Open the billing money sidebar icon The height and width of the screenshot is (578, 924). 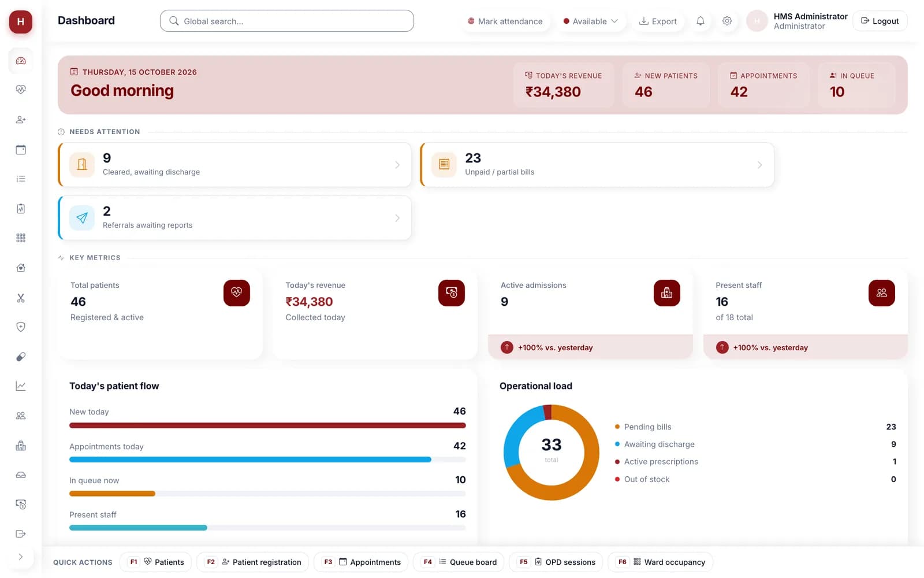click(x=21, y=505)
